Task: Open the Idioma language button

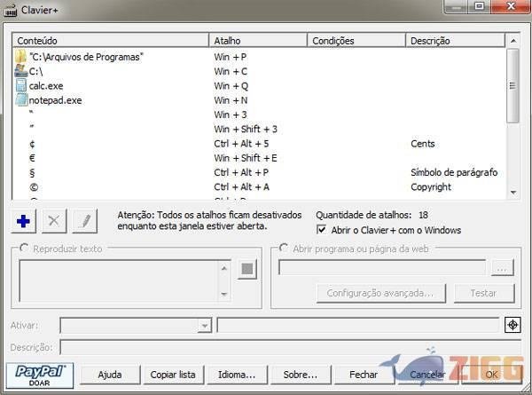Action: (236, 375)
